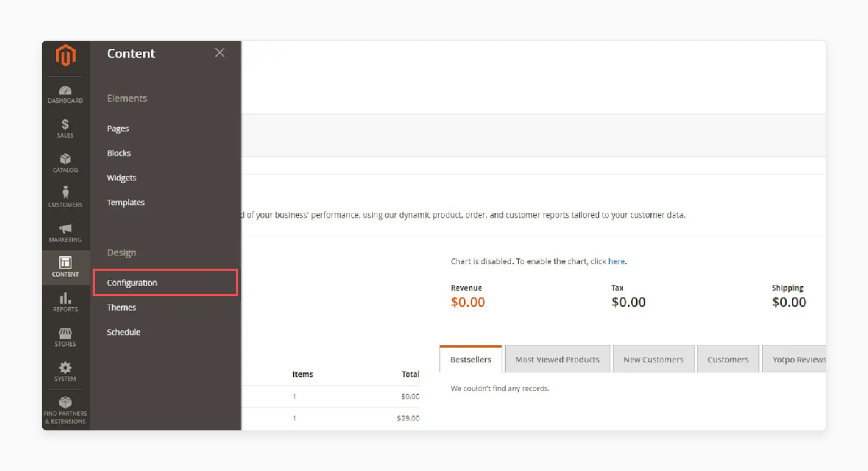Screen dimensions: 868x471
Task: Switch to Most Viewed Products tab
Action: [x=557, y=359]
